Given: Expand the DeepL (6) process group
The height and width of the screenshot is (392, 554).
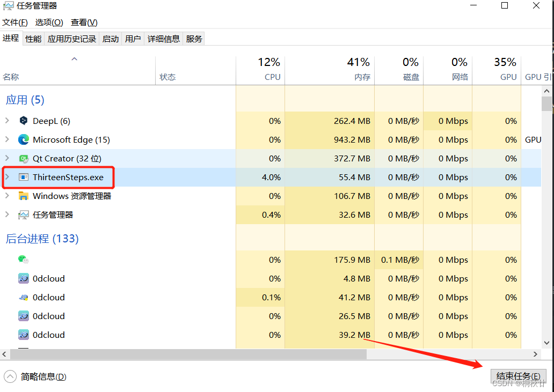Looking at the screenshot, I should click(7, 121).
